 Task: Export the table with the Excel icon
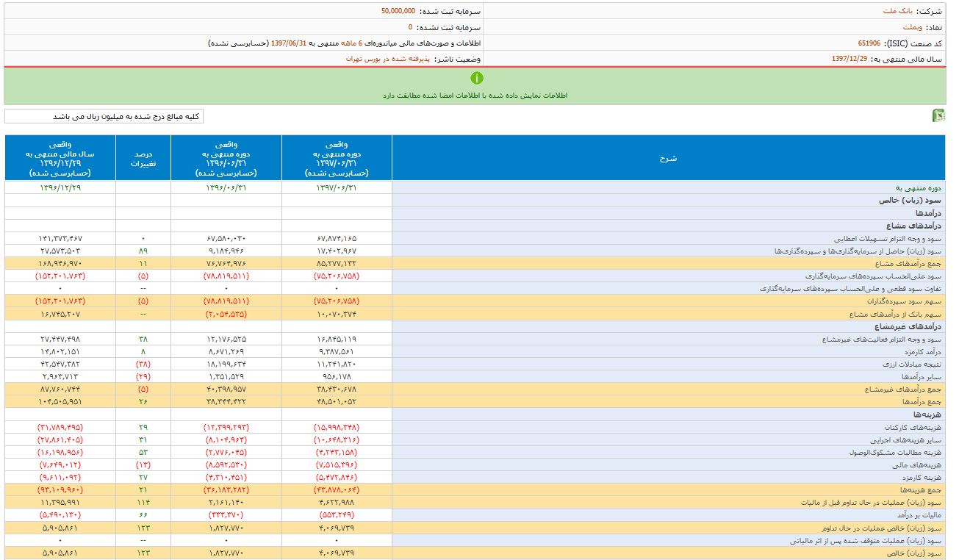938,115
